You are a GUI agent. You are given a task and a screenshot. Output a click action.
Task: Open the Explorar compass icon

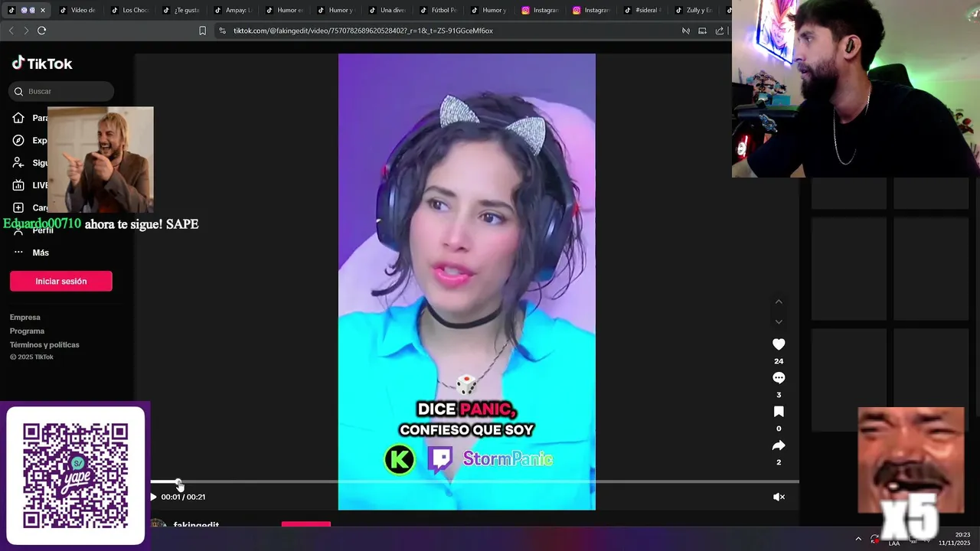18,140
